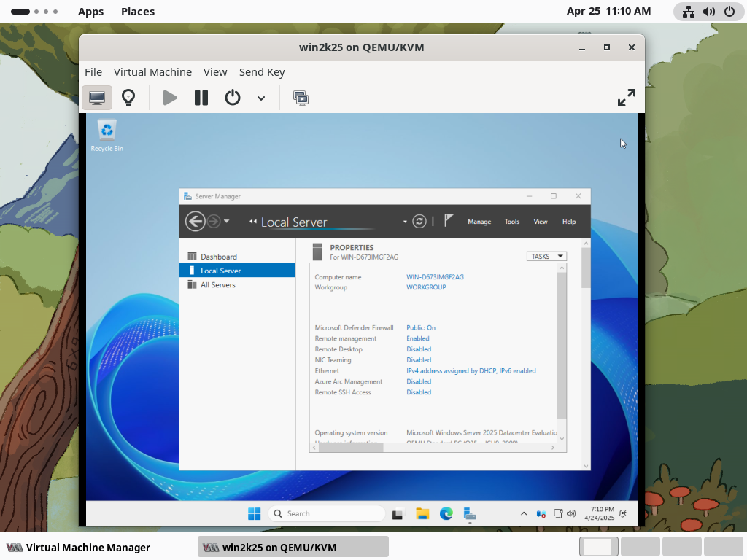Refresh Server Manager view

(419, 222)
